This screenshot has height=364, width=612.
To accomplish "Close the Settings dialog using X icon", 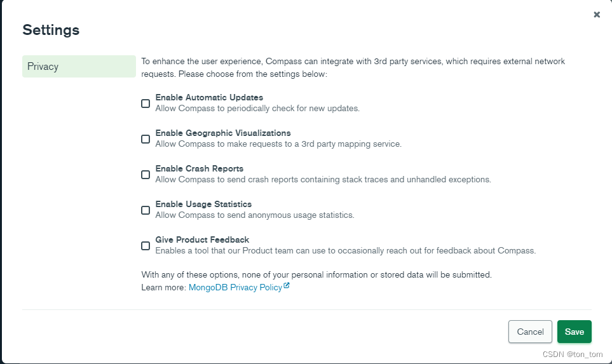I will point(597,15).
